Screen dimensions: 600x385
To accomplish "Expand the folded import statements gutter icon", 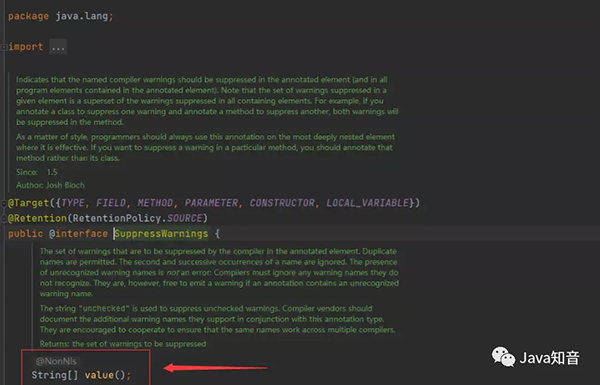I will point(3,47).
